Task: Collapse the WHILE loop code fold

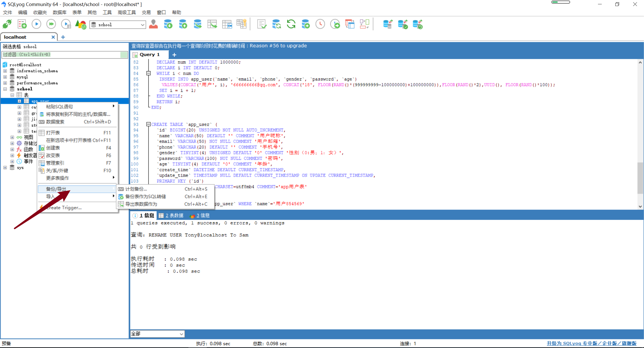Action: pyautogui.click(x=148, y=73)
